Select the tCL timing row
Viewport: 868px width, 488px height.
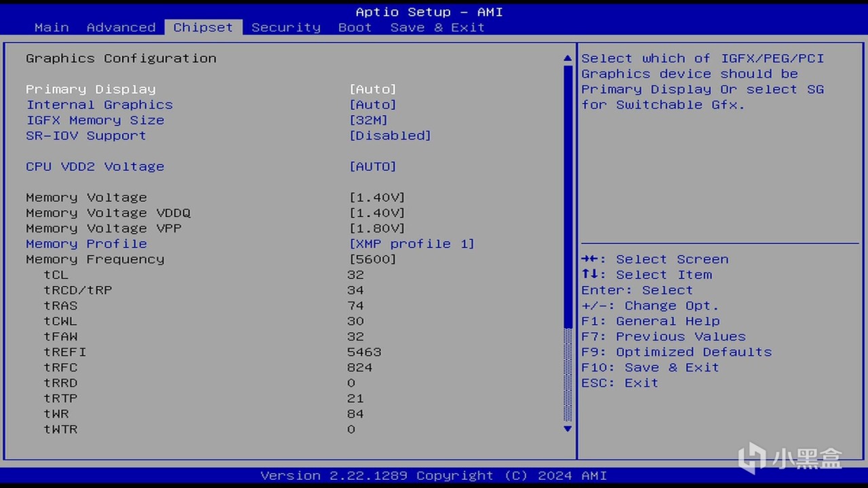click(56, 274)
